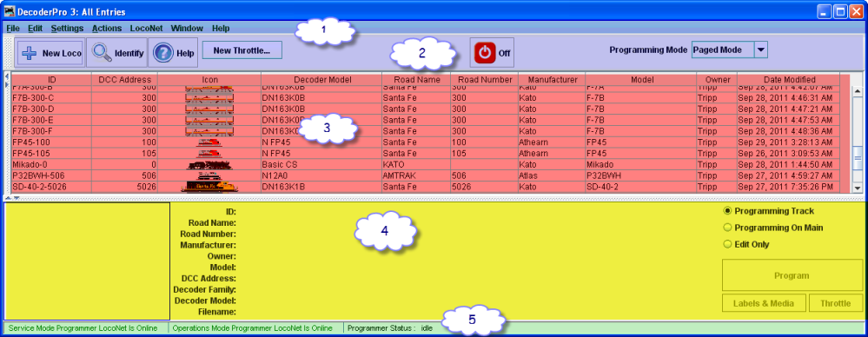The width and height of the screenshot is (868, 337).
Task: Select the P32BWH-506 roster entry
Action: click(427, 175)
